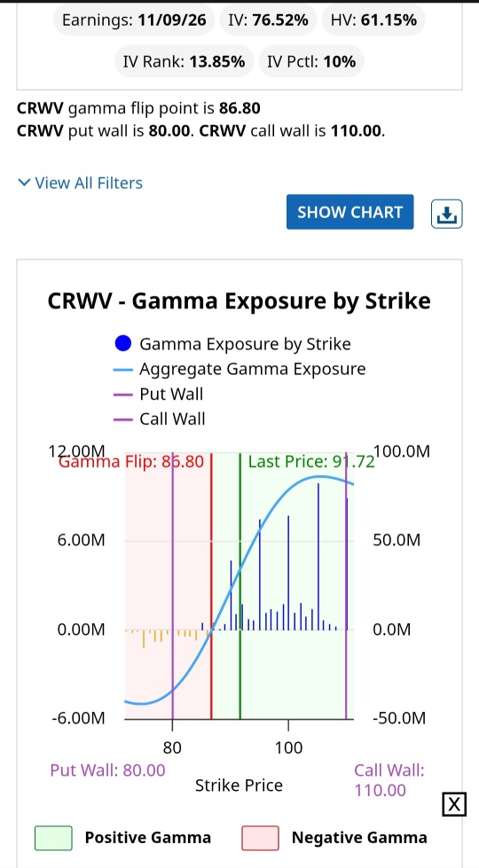This screenshot has height=868, width=479.
Task: Click the Gamma Flip 86.80 red line
Action: 211,586
